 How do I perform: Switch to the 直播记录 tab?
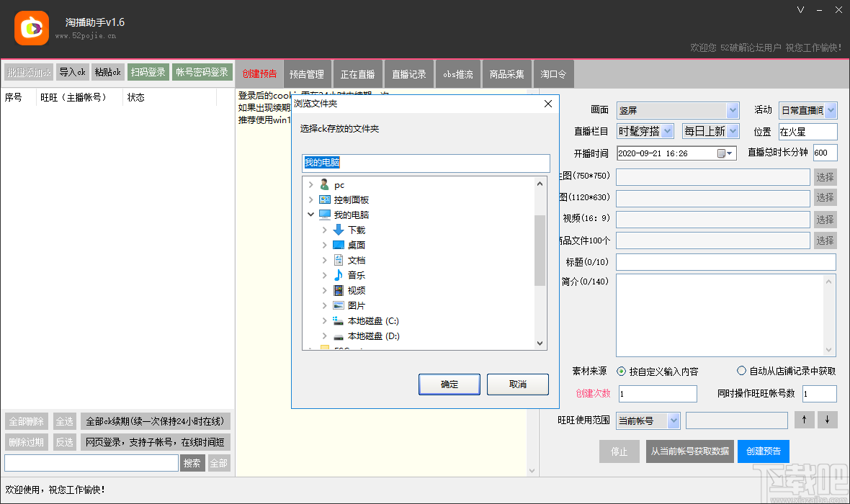pyautogui.click(x=408, y=73)
